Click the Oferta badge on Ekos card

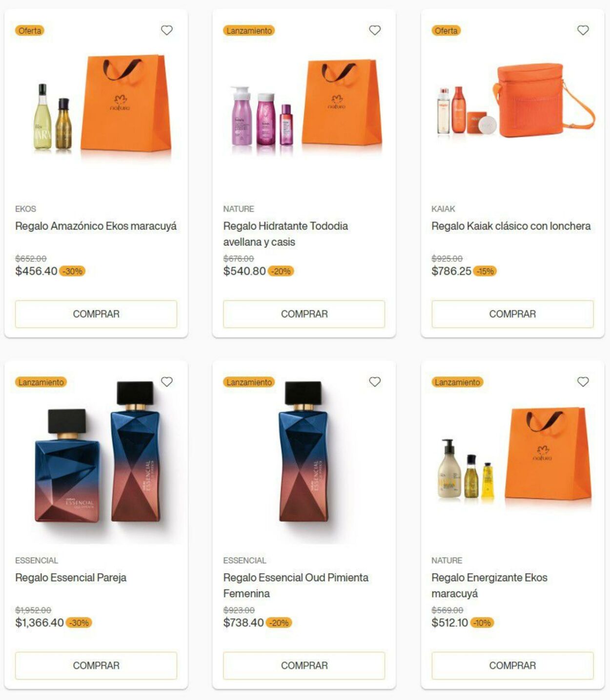point(30,30)
